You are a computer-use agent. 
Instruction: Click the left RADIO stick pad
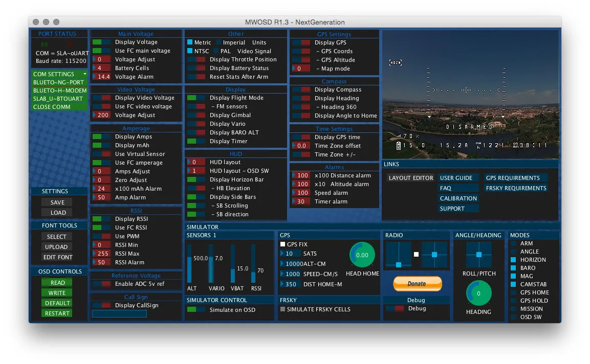pos(398,255)
